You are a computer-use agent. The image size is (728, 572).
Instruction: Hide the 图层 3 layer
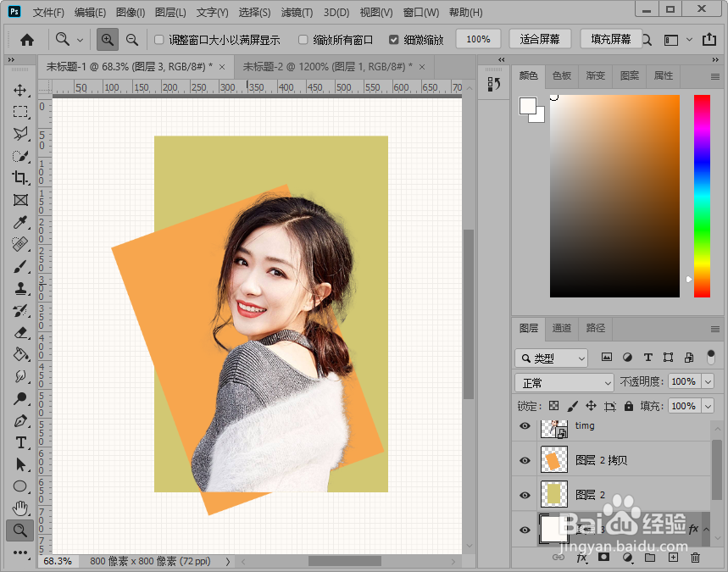click(x=525, y=530)
